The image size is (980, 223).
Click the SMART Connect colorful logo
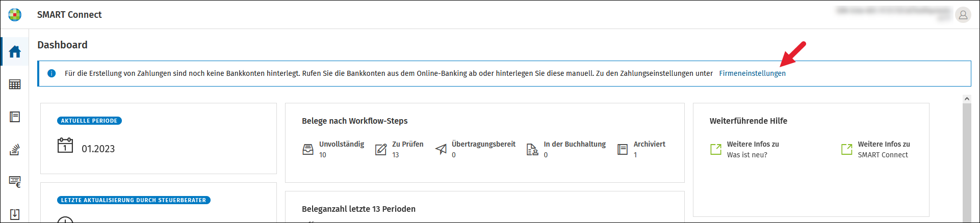point(15,15)
